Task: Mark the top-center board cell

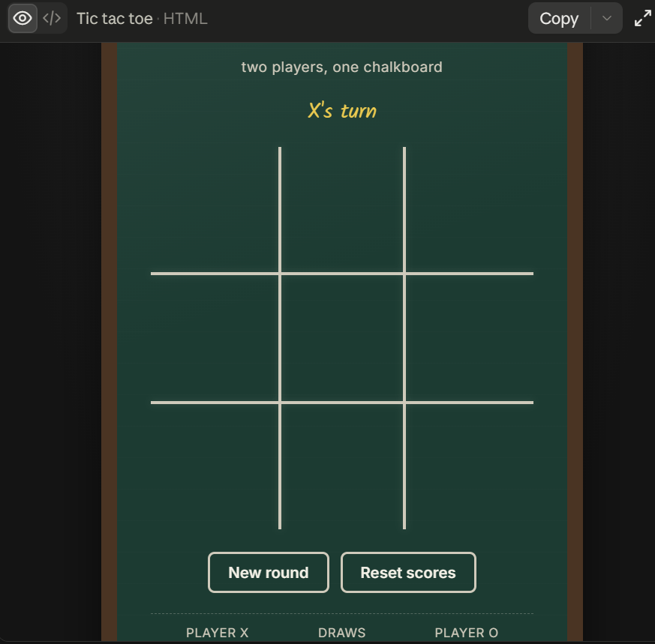Action: pos(342,209)
